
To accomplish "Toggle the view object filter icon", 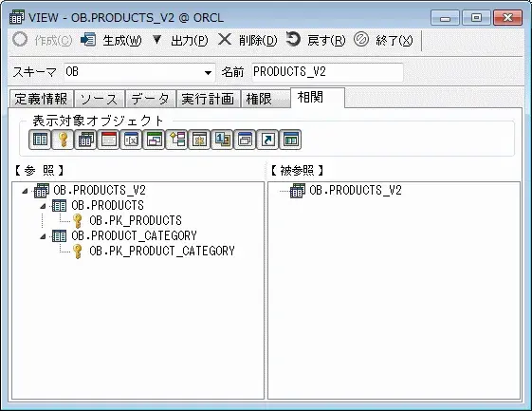I will click(85, 140).
